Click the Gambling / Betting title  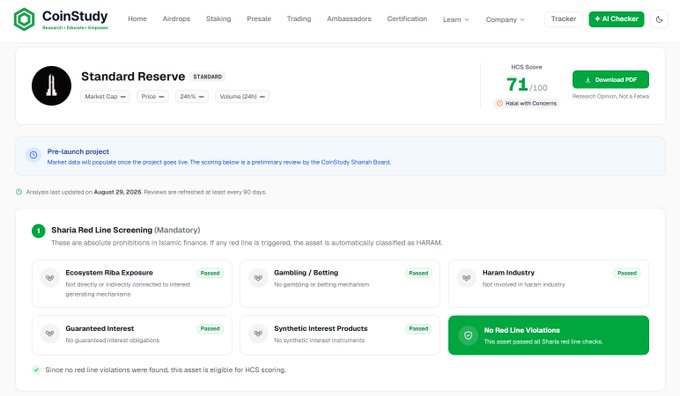306,272
